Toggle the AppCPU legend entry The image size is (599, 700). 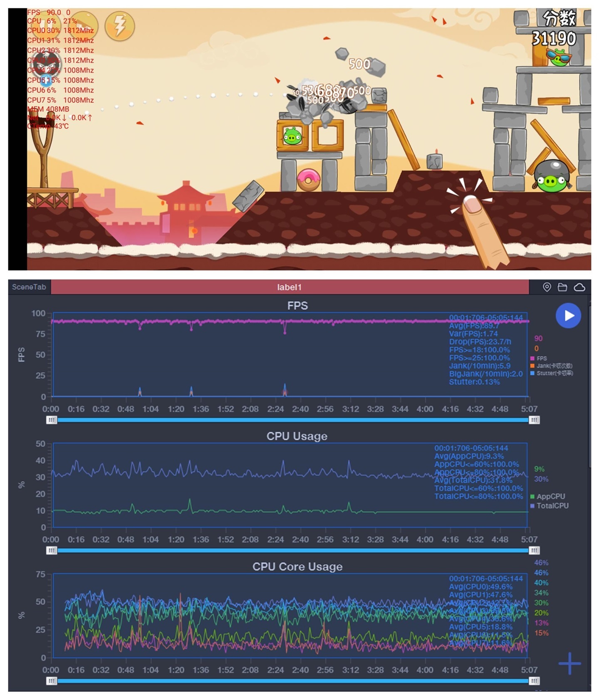tap(547, 496)
